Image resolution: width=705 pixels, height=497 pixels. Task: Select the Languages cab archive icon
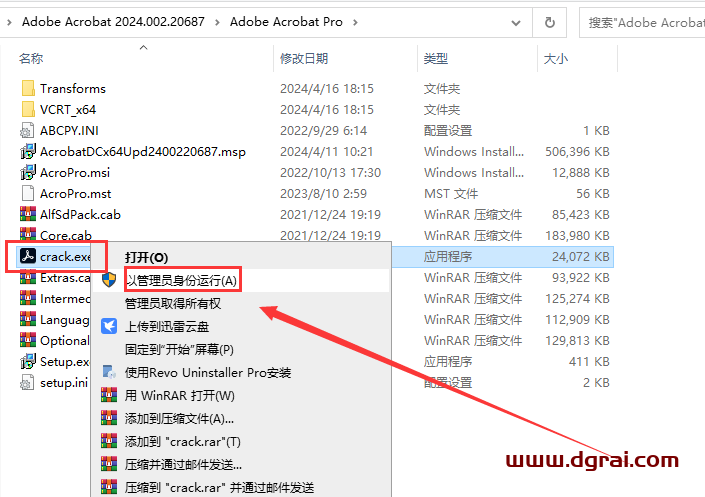pos(28,319)
